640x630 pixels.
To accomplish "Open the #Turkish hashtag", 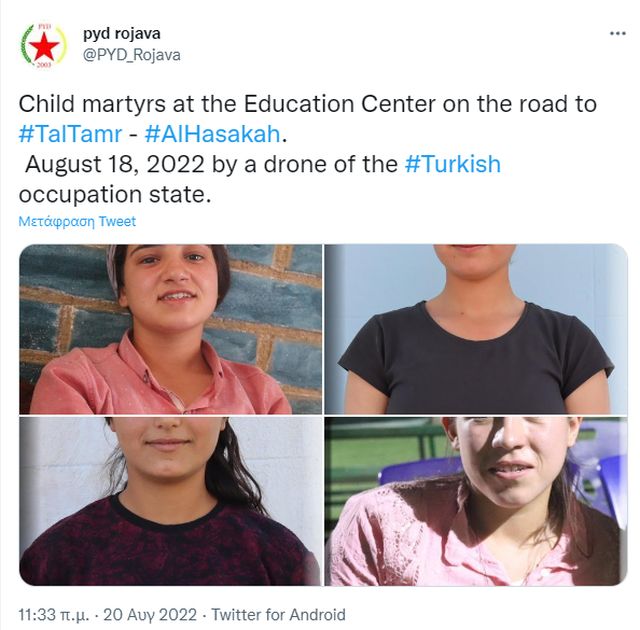I will pos(453,164).
